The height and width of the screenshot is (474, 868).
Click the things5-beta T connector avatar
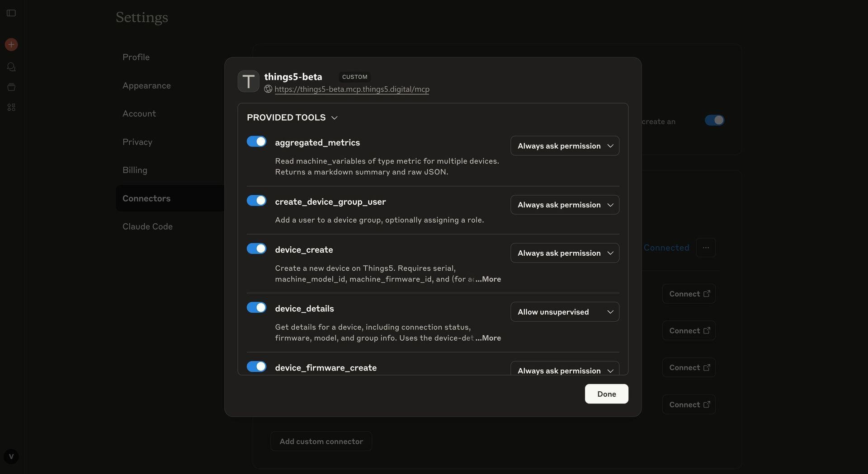pos(248,81)
